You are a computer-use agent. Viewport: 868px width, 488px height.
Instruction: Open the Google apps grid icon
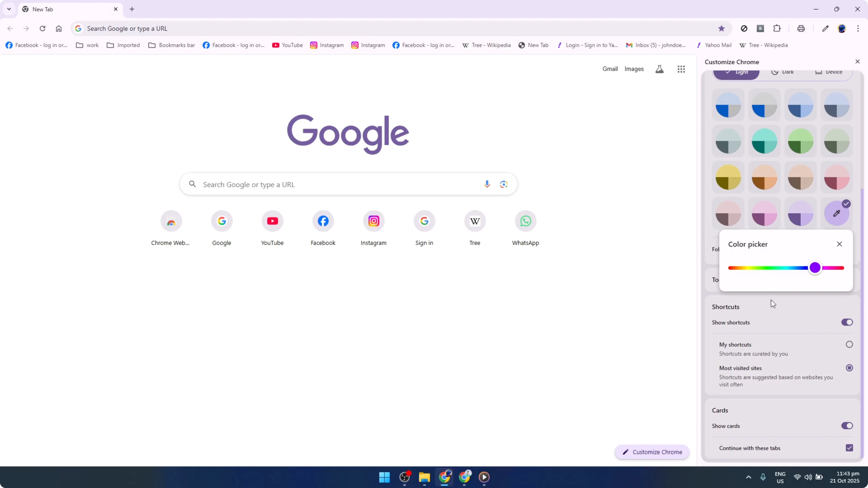(681, 69)
